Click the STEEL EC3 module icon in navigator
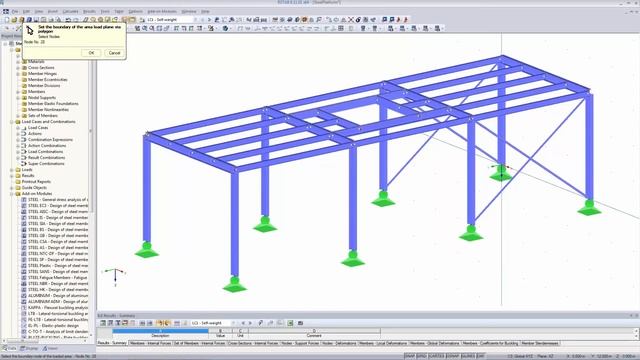The height and width of the screenshot is (360, 640). (x=24, y=206)
